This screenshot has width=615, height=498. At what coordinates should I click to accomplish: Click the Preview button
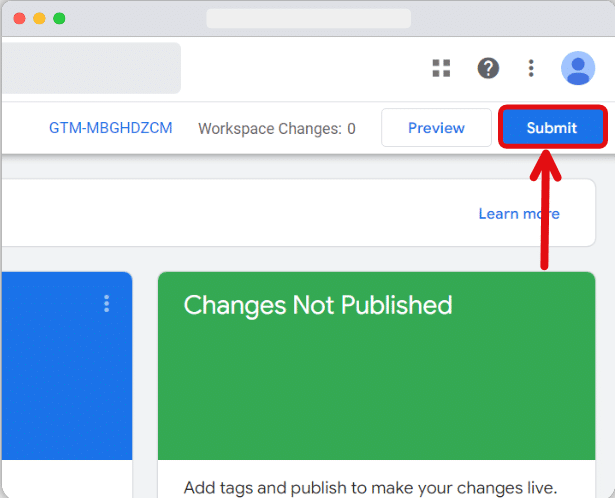(436, 127)
